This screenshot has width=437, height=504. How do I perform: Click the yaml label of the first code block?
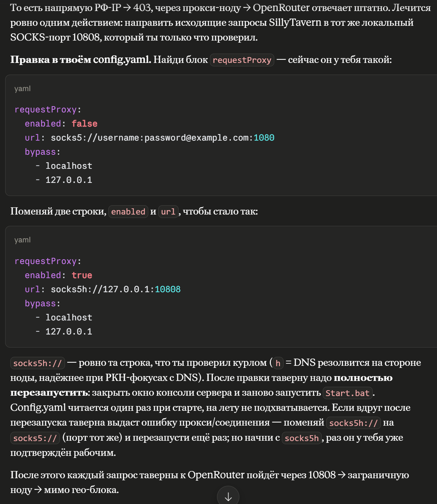(x=22, y=89)
